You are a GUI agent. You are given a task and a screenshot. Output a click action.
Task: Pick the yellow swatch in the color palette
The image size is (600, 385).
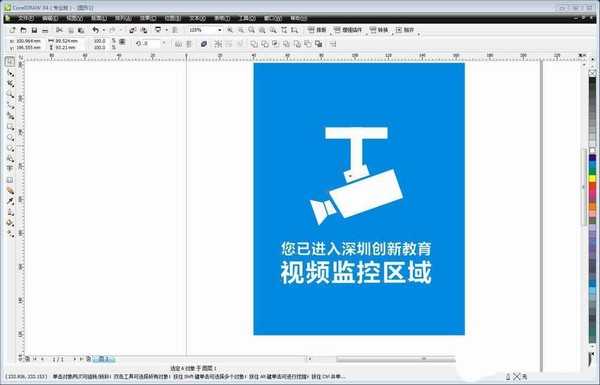point(592,178)
